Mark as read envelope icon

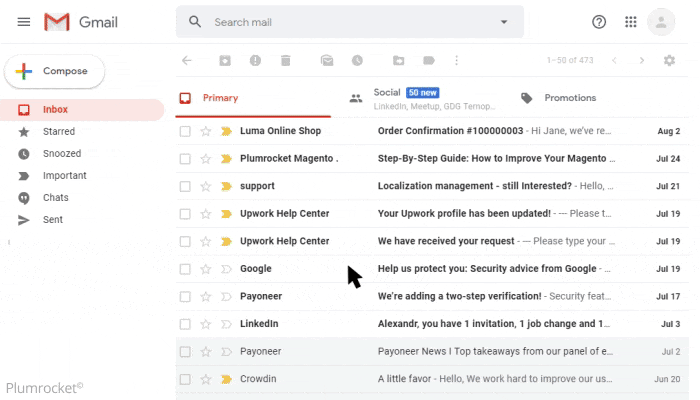[x=327, y=60]
